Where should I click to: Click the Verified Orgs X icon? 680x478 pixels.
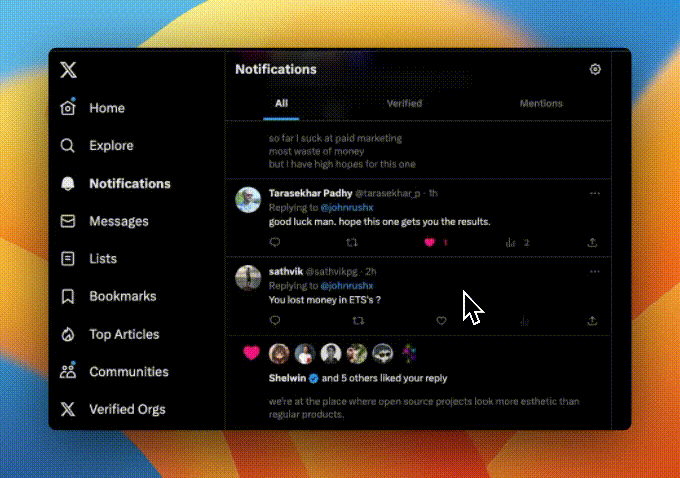pyautogui.click(x=68, y=409)
